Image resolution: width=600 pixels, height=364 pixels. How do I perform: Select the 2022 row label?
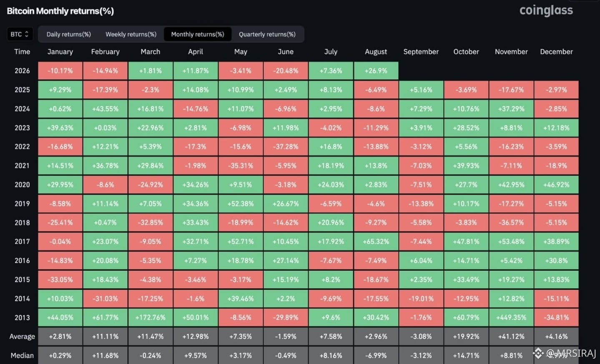(22, 147)
